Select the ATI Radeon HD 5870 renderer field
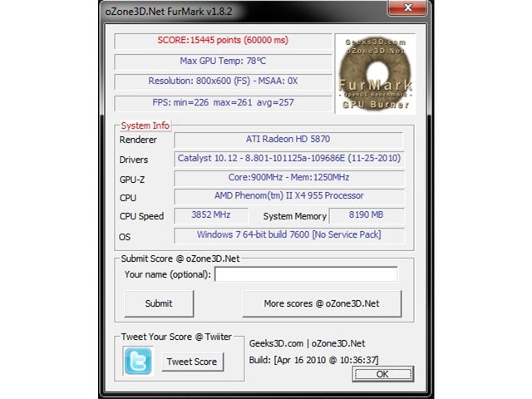Viewport: 532px width, 399px height. point(288,140)
